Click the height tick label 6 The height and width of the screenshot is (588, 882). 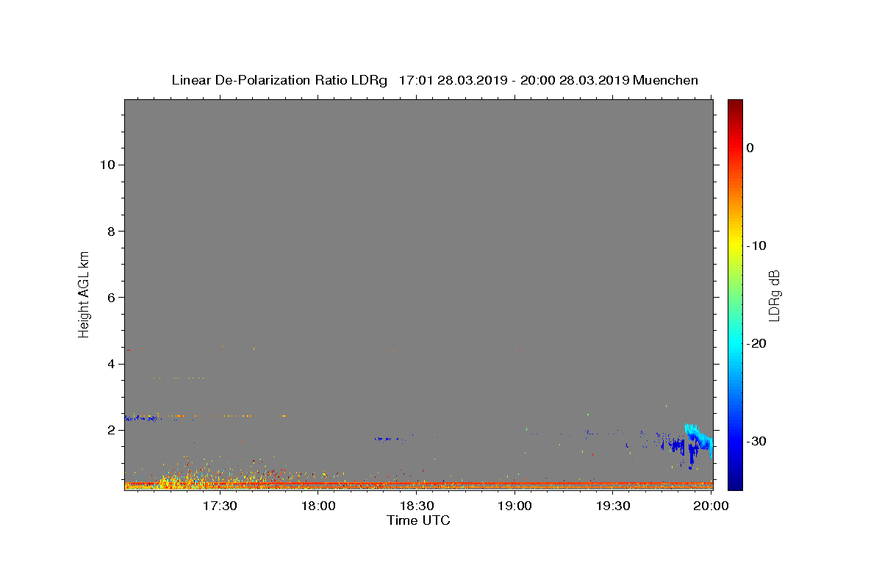point(110,297)
